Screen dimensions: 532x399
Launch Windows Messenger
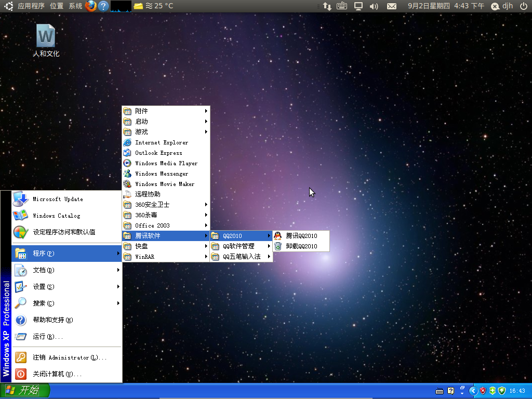(166, 174)
